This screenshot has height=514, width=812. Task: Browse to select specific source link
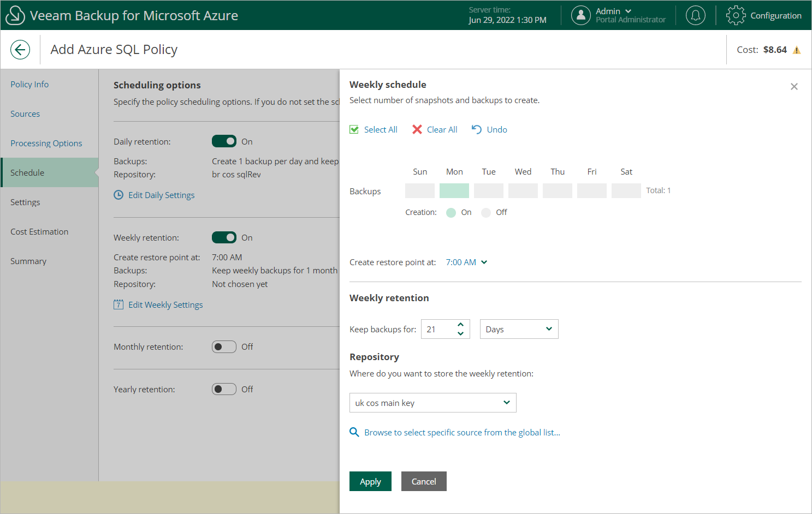(x=462, y=433)
